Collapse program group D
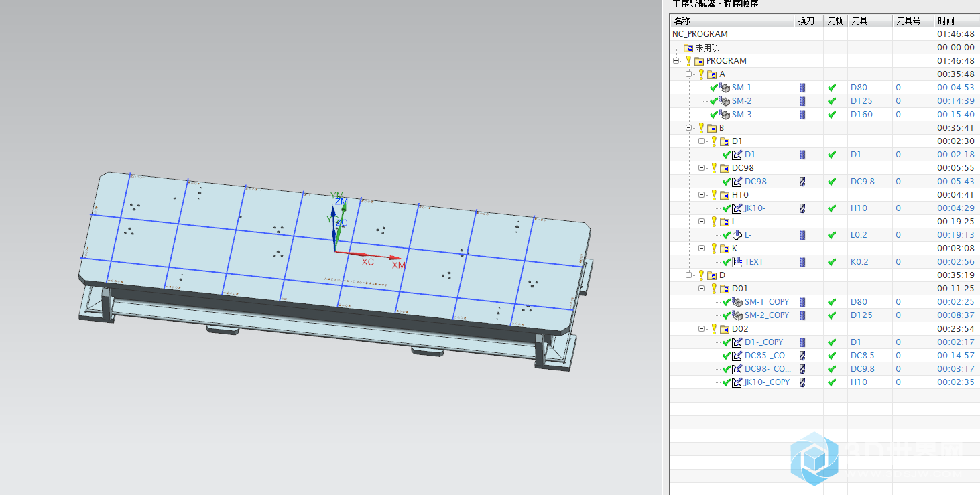The image size is (980, 495). [689, 275]
